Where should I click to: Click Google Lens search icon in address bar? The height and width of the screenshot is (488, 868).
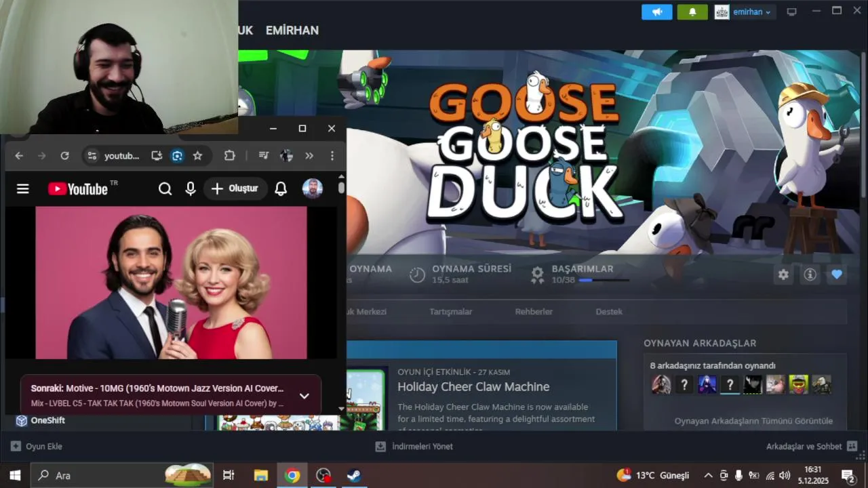point(177,156)
